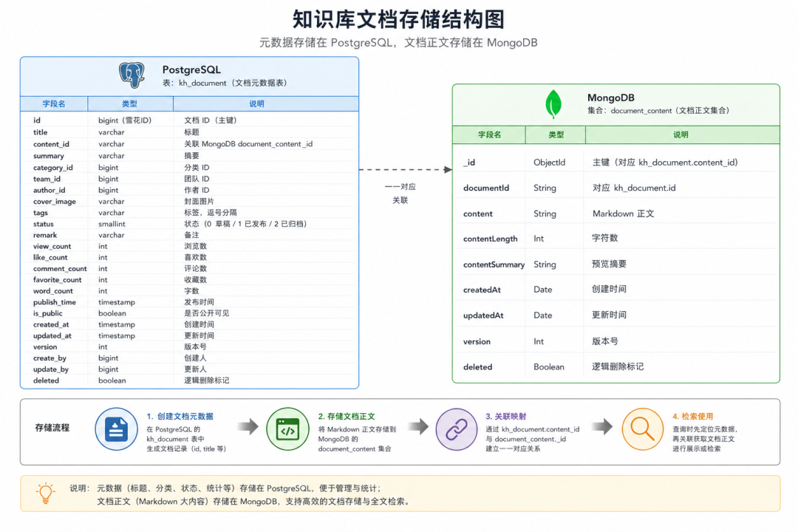Click the orange magnifier search icon for step 4
The height and width of the screenshot is (532, 798).
pyautogui.click(x=642, y=429)
